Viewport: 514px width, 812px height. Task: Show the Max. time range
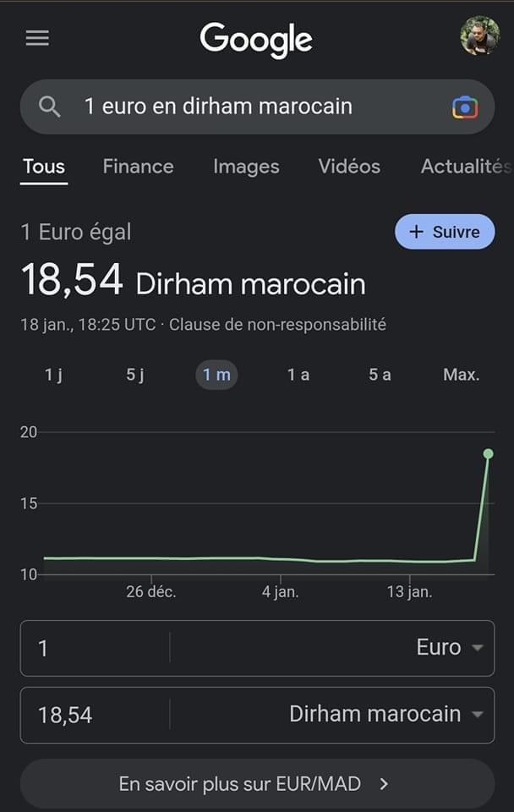click(x=462, y=375)
